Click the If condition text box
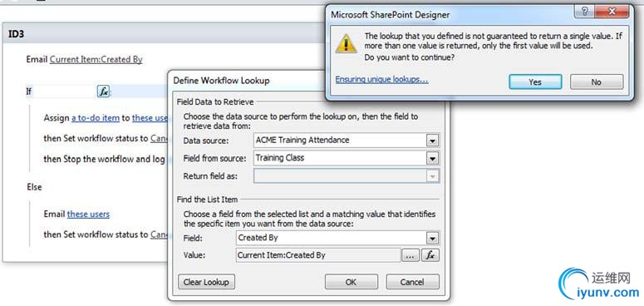644x306 pixels. [65, 91]
